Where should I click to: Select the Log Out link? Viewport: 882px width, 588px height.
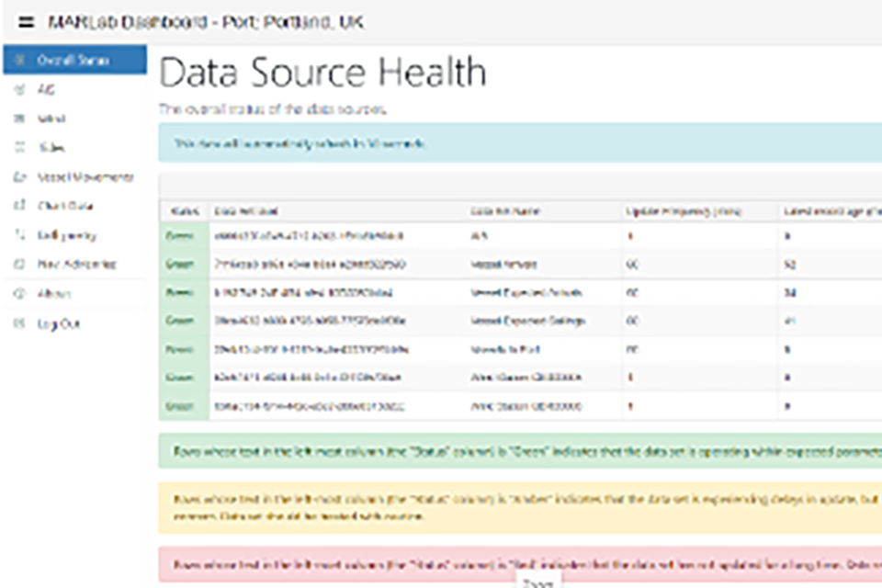click(x=59, y=323)
